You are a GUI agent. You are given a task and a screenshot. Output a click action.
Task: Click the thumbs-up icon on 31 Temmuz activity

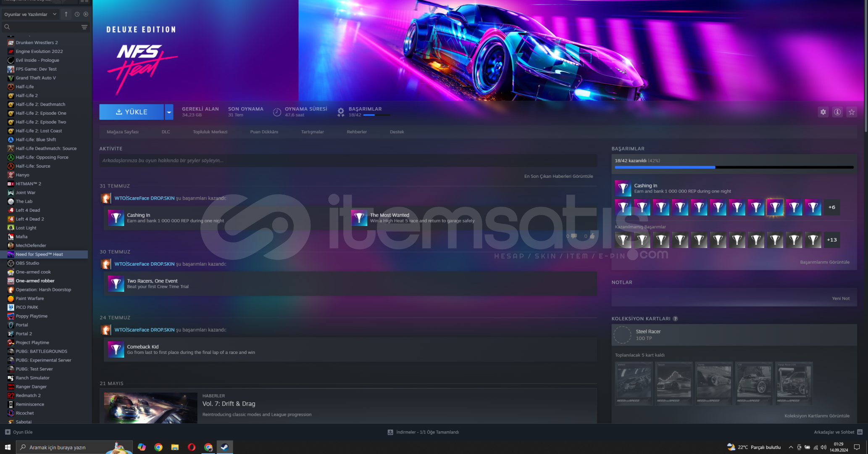click(x=592, y=236)
